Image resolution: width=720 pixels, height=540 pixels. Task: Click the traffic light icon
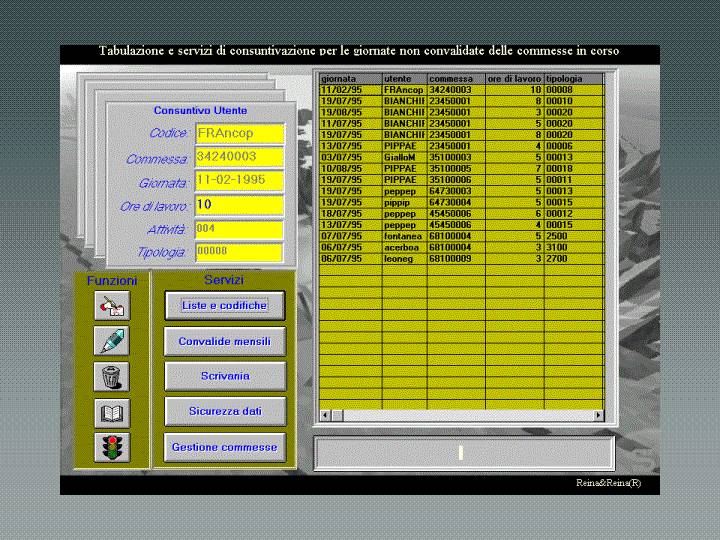(x=112, y=447)
